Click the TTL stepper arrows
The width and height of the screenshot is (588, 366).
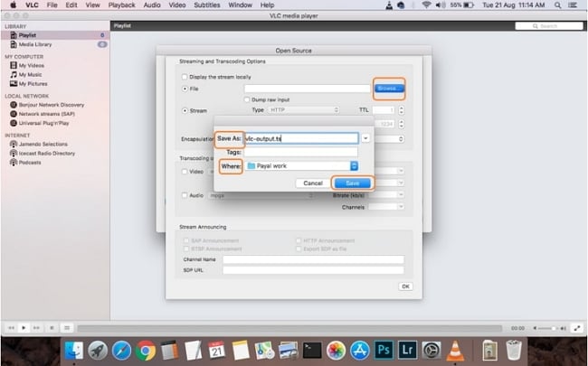[x=402, y=110]
